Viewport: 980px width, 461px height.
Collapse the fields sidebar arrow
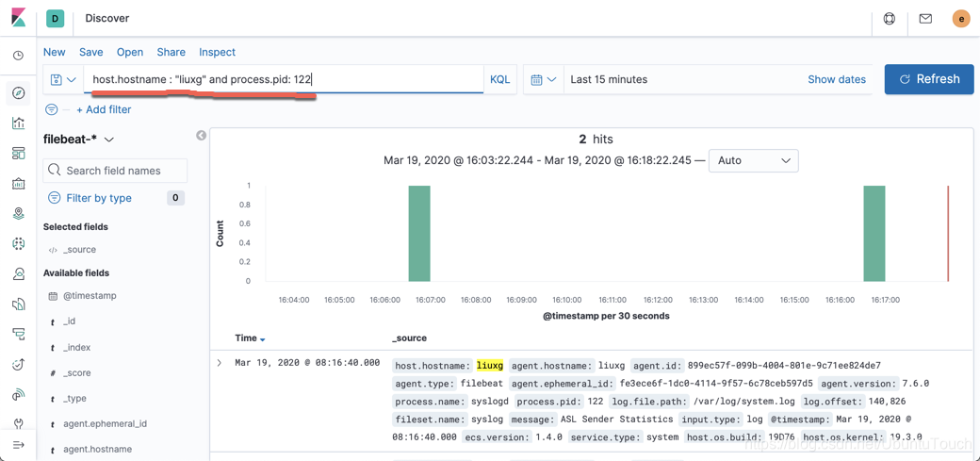coord(201,135)
